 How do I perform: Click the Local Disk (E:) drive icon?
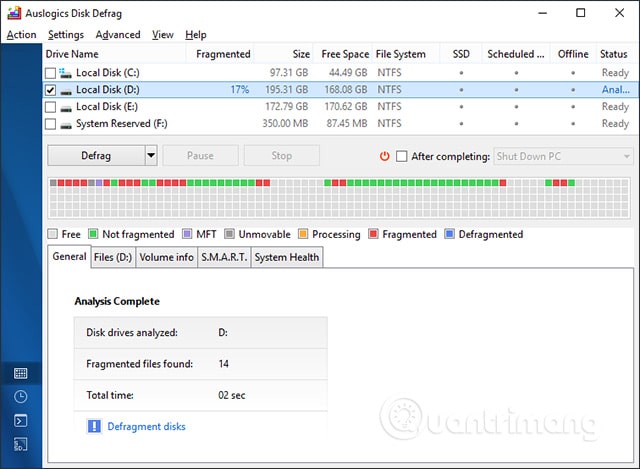tap(66, 108)
